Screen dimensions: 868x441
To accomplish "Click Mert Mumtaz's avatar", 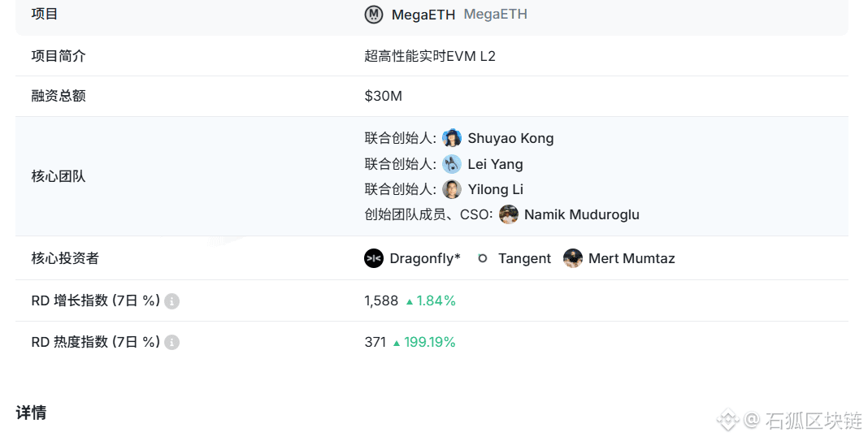I will tap(573, 258).
